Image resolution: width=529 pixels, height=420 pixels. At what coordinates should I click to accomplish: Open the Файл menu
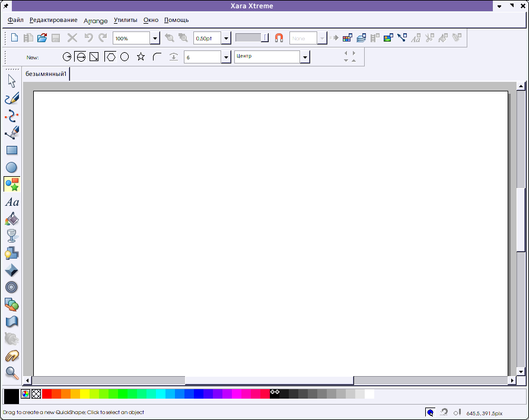click(16, 20)
